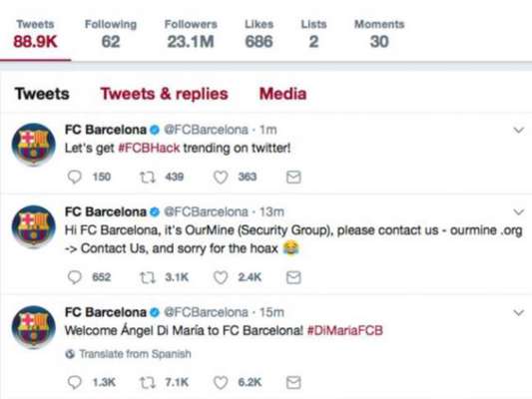Expand options chevron on the 1m tweet
Image resolution: width=532 pixels, height=399 pixels.
(519, 130)
